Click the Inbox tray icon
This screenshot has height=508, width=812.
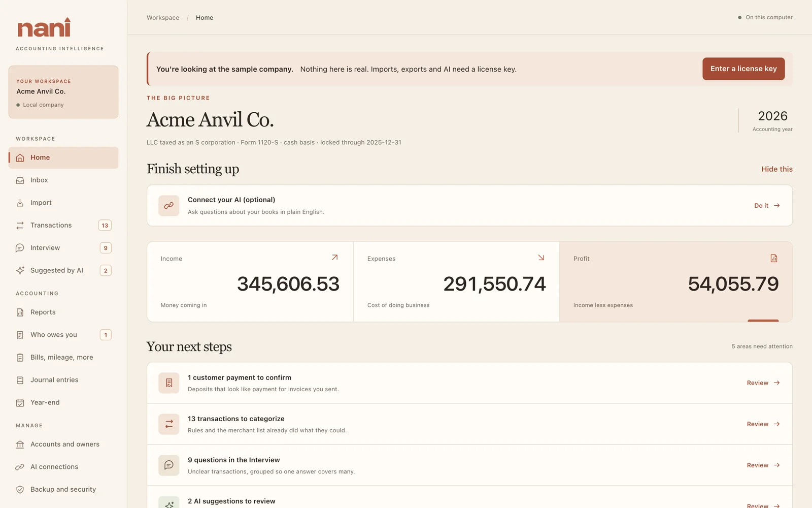tap(20, 180)
